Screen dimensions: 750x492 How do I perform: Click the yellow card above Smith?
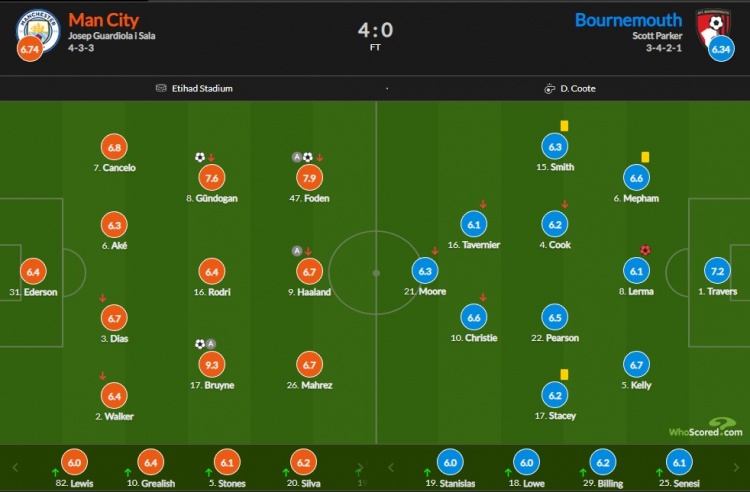(x=564, y=126)
